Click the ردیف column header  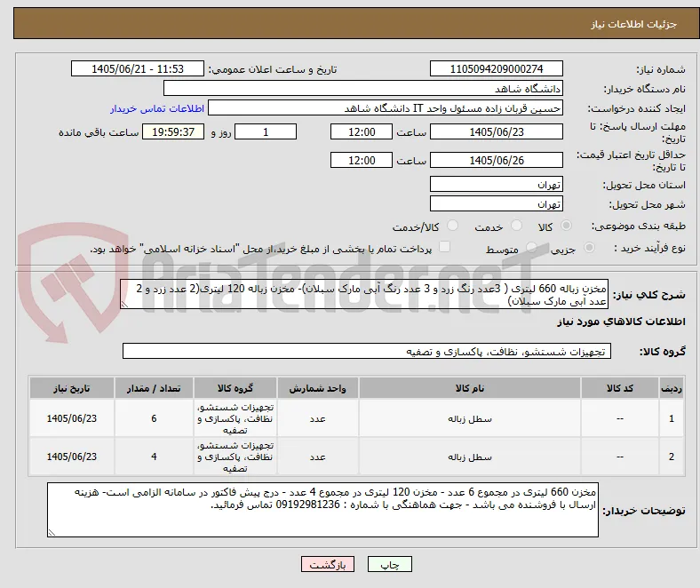(671, 388)
